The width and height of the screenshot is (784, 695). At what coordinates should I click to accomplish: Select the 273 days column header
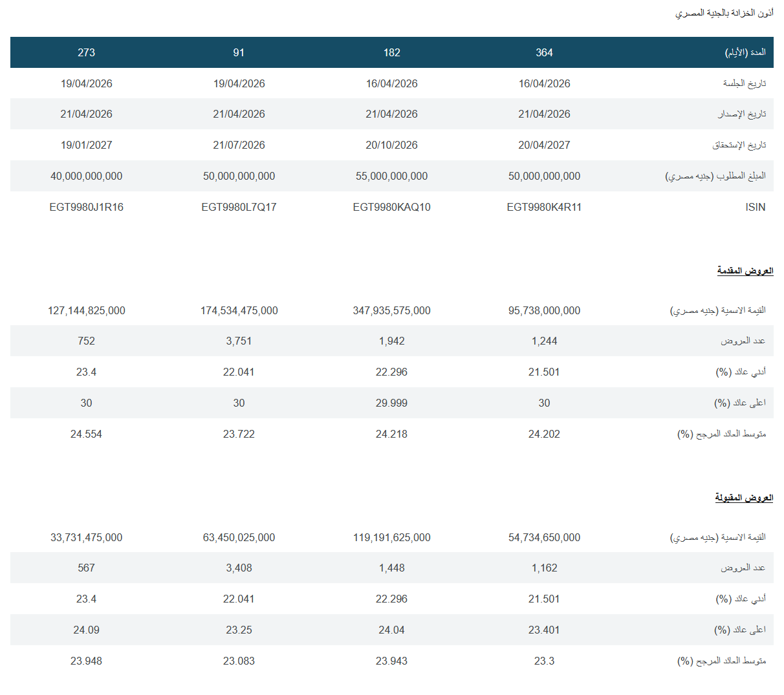(x=86, y=52)
